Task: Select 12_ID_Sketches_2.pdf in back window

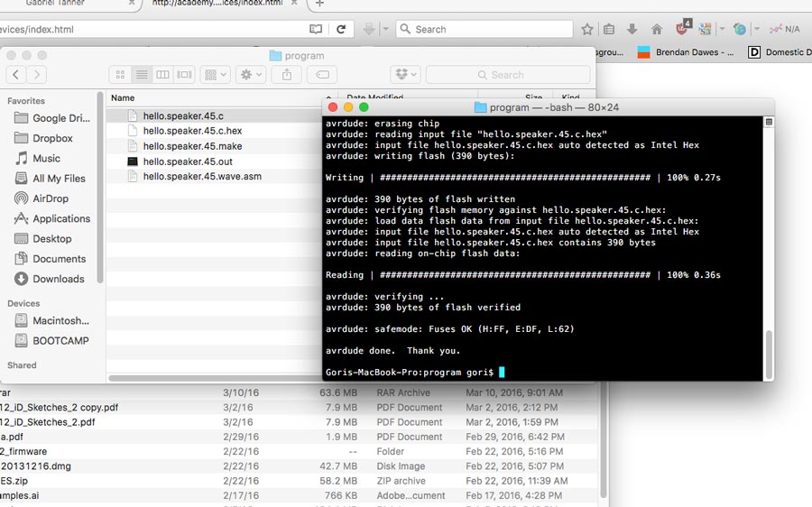Action: click(x=48, y=421)
